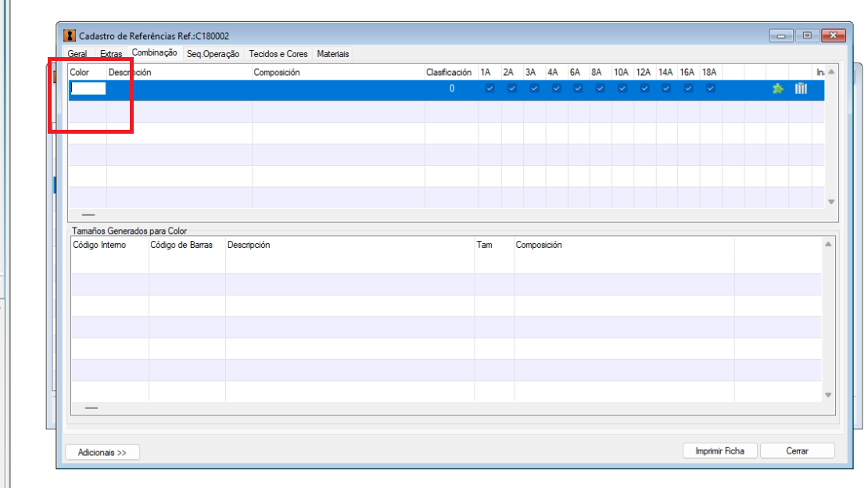Click the sizes grid scroll up arrow
868x488 pixels.
click(x=828, y=244)
